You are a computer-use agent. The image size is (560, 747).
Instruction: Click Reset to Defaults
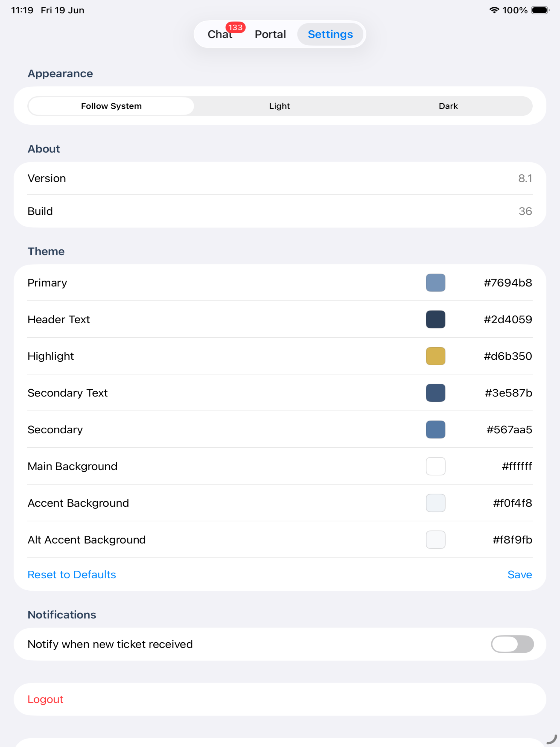tap(72, 574)
